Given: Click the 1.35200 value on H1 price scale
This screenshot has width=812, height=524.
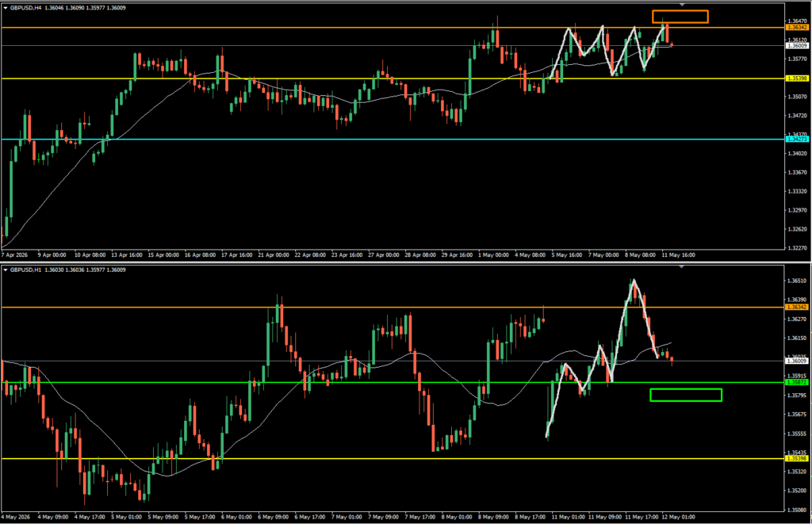Looking at the screenshot, I should click(x=797, y=491).
